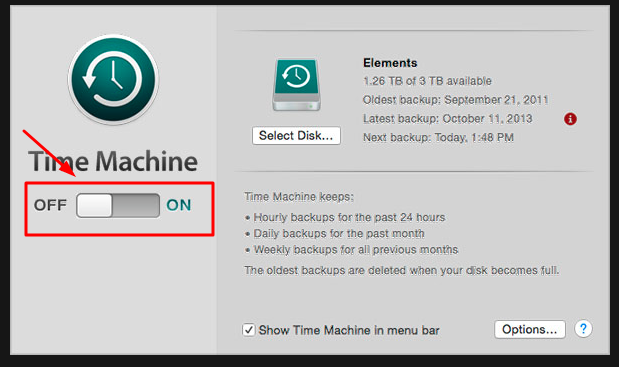Viewport: 619px width, 367px height.
Task: Select the Latest backup October 11 line
Action: pos(448,119)
